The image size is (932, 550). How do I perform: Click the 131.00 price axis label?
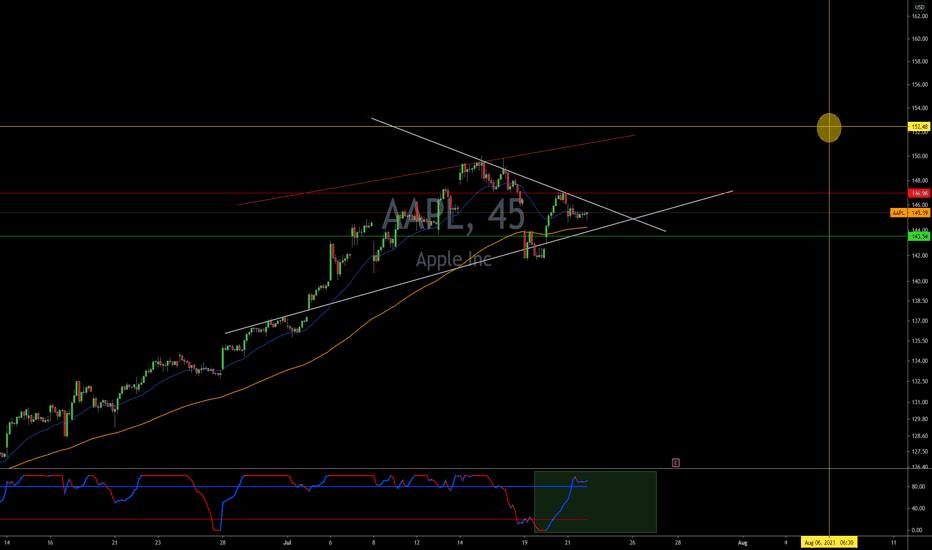click(x=920, y=403)
